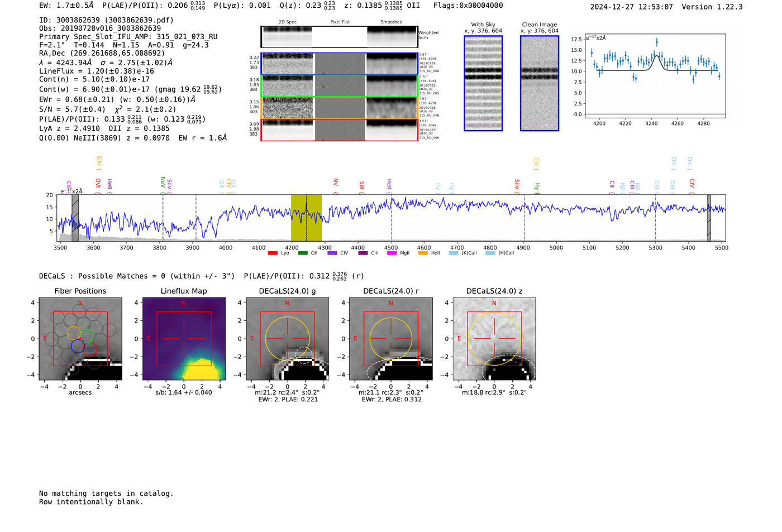Click the Clean Image panel
Image resolution: width=782 pixels, height=532 pixels.
[x=540, y=83]
